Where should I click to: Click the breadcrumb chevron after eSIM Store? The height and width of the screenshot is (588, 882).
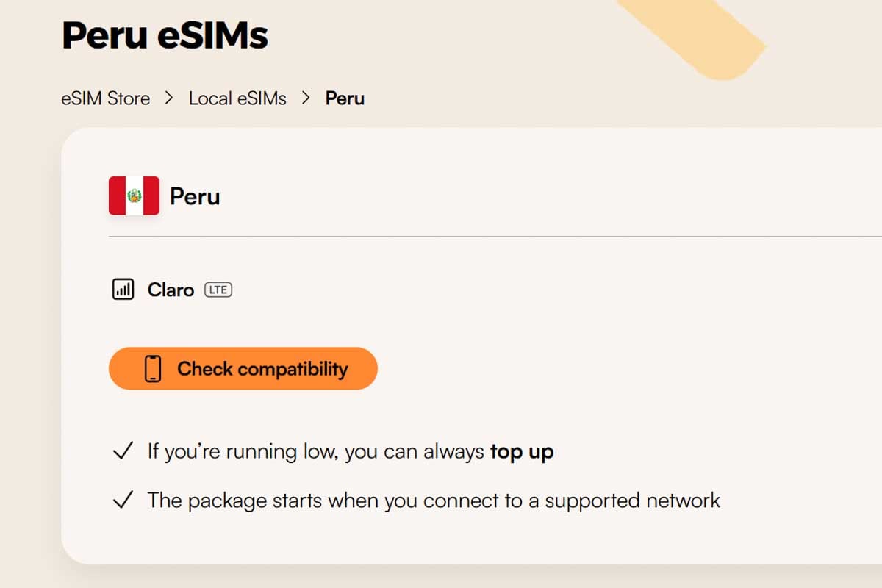pos(170,98)
